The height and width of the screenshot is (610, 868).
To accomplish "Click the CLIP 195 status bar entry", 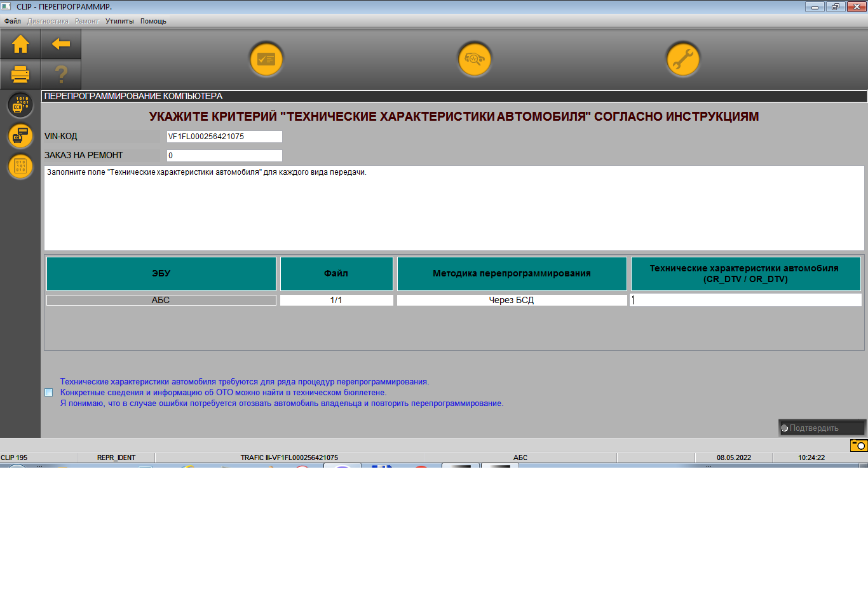I will 14,457.
